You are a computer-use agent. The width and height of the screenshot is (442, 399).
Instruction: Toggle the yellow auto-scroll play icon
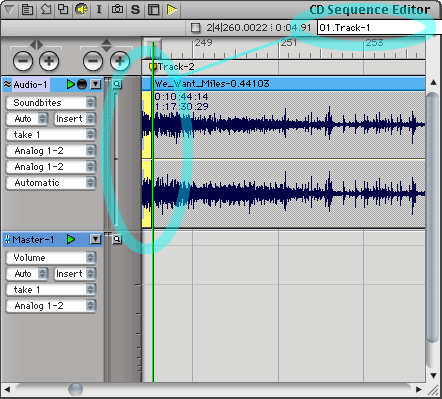172,10
